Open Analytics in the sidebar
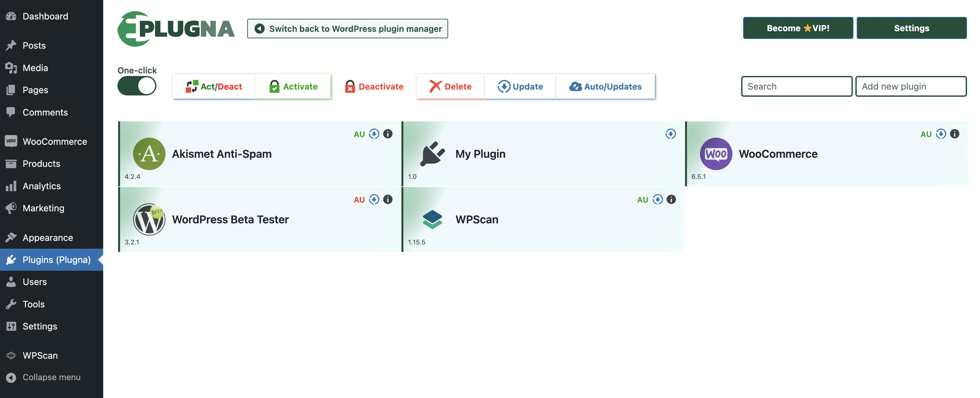The height and width of the screenshot is (398, 980). (51, 186)
